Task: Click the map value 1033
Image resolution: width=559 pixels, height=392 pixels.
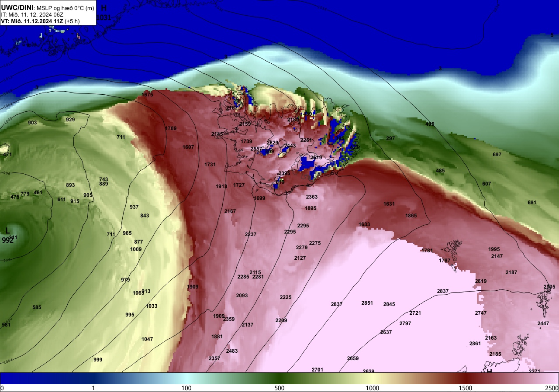Action: pyautogui.click(x=152, y=306)
